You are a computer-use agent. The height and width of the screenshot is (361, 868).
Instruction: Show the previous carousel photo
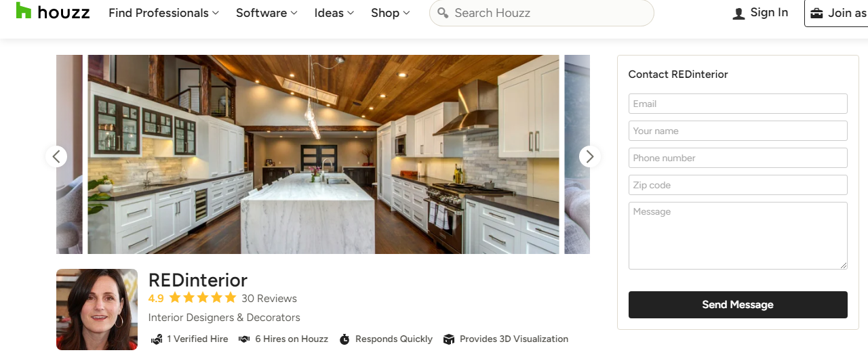click(56, 156)
